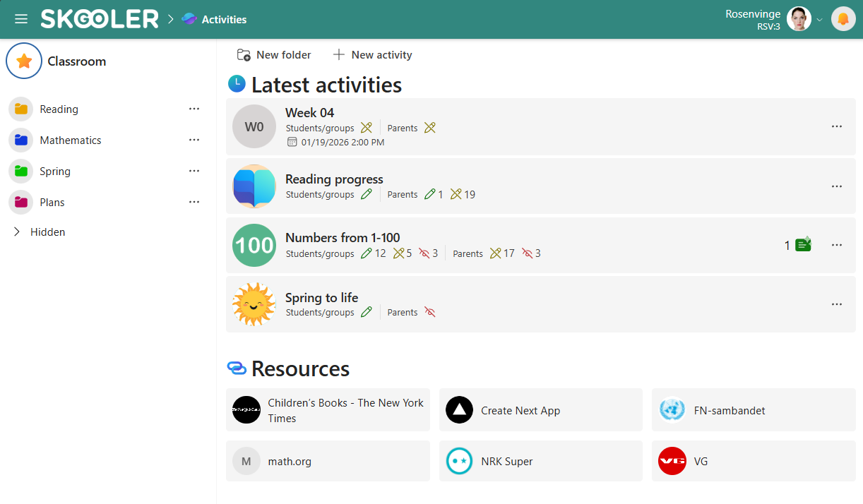Click Spring to life Students/groups edit pencil
Viewport: 863px width, 504px height.
pyautogui.click(x=366, y=313)
